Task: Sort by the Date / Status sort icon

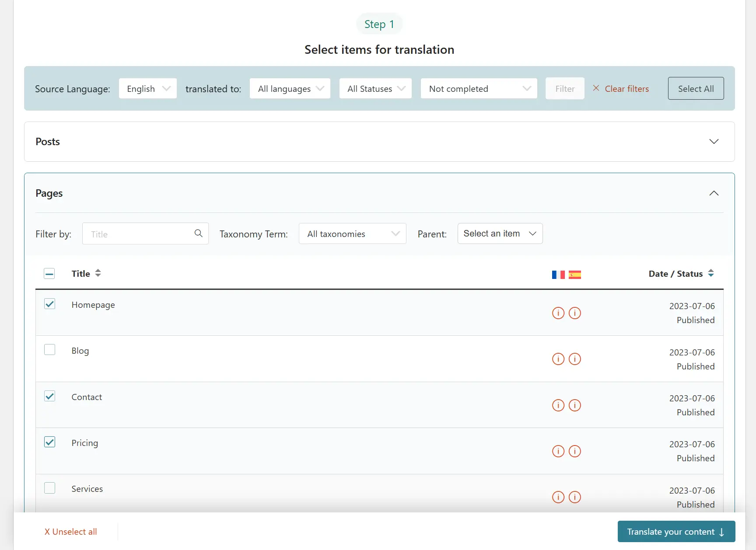Action: coord(711,273)
